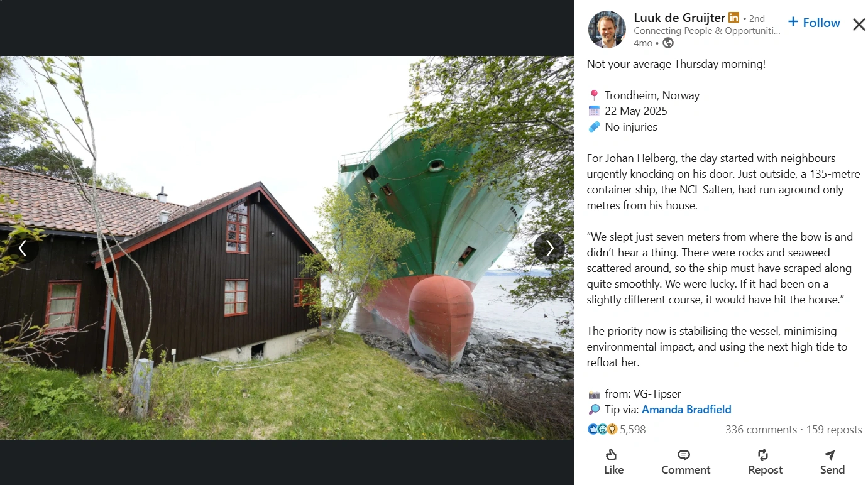Repost this post
Viewport: 868px width, 485px height.
(x=765, y=462)
